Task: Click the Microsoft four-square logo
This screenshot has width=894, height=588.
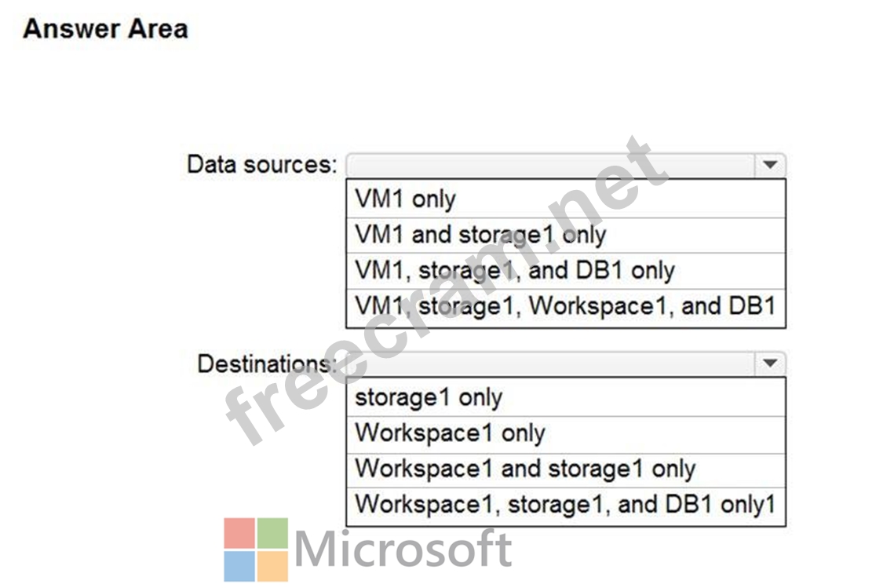Action: (256, 550)
